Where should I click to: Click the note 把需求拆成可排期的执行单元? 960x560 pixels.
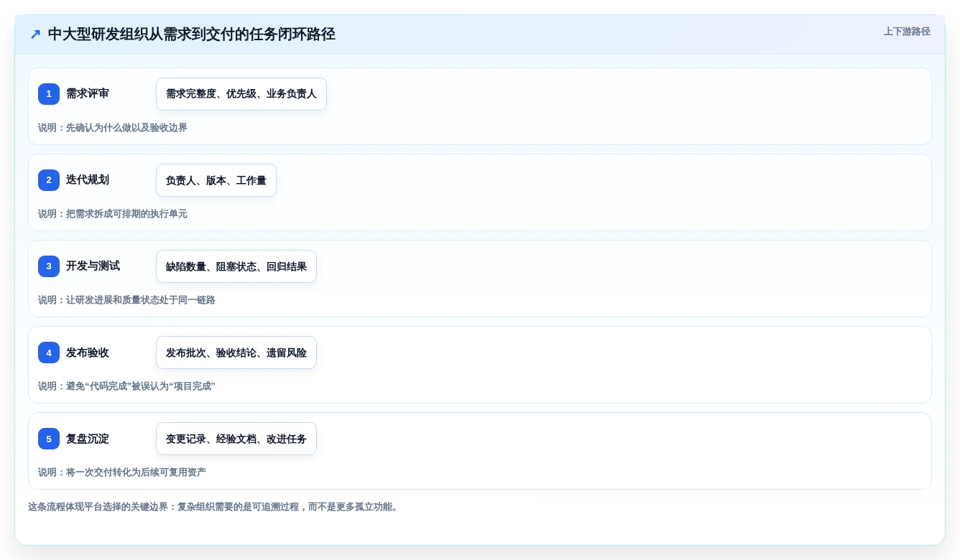(x=113, y=214)
